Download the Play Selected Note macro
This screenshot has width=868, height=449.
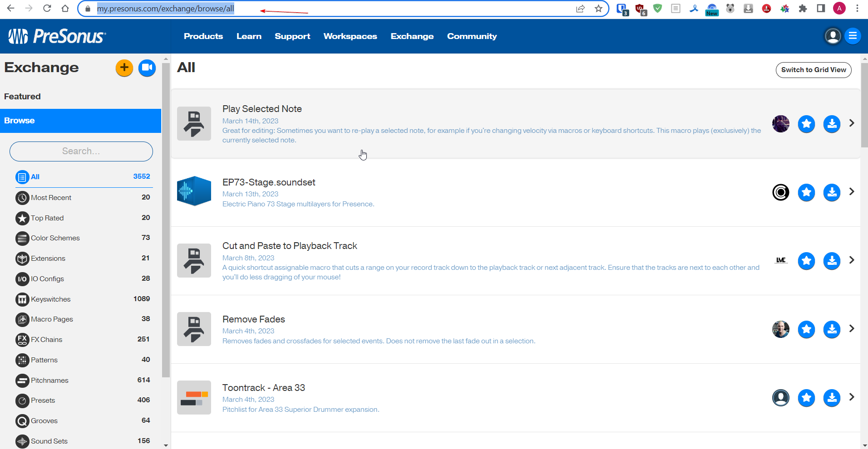pos(832,124)
